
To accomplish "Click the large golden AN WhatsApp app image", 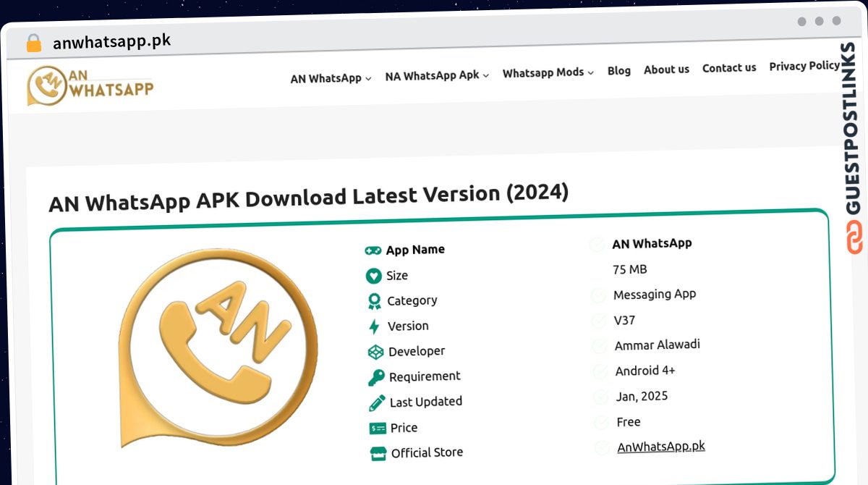I will pos(217,349).
